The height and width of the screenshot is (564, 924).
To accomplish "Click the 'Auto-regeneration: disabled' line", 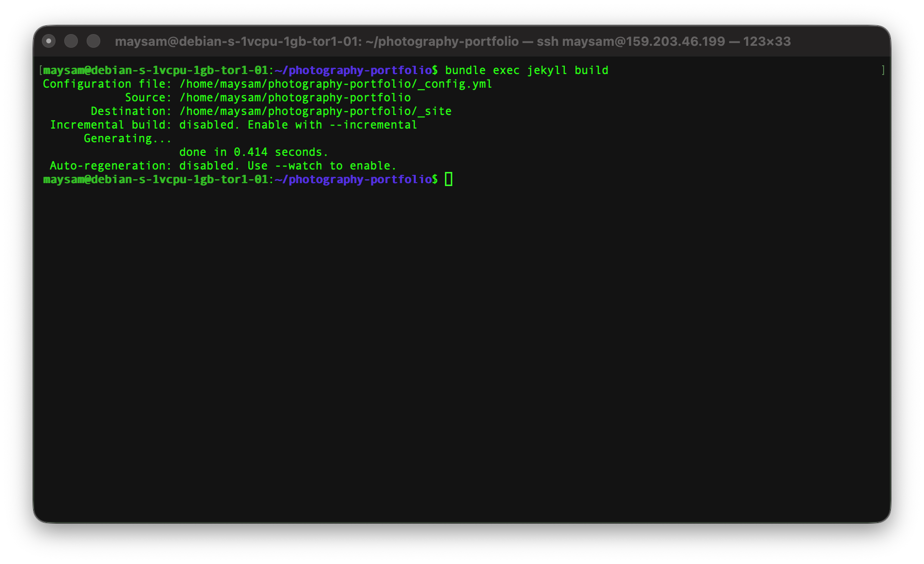I will (223, 166).
